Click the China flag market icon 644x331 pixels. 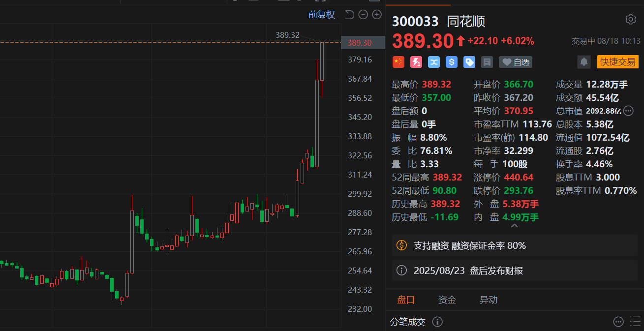[x=398, y=62]
